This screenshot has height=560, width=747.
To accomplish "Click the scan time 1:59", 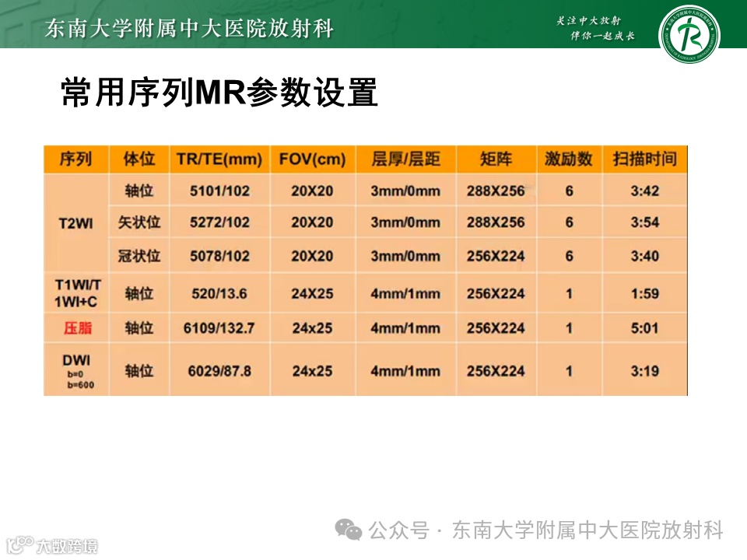I will (645, 294).
